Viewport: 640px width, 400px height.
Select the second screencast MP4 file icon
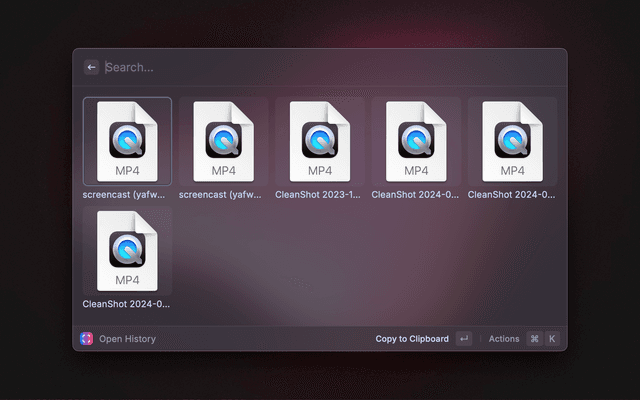pos(223,141)
